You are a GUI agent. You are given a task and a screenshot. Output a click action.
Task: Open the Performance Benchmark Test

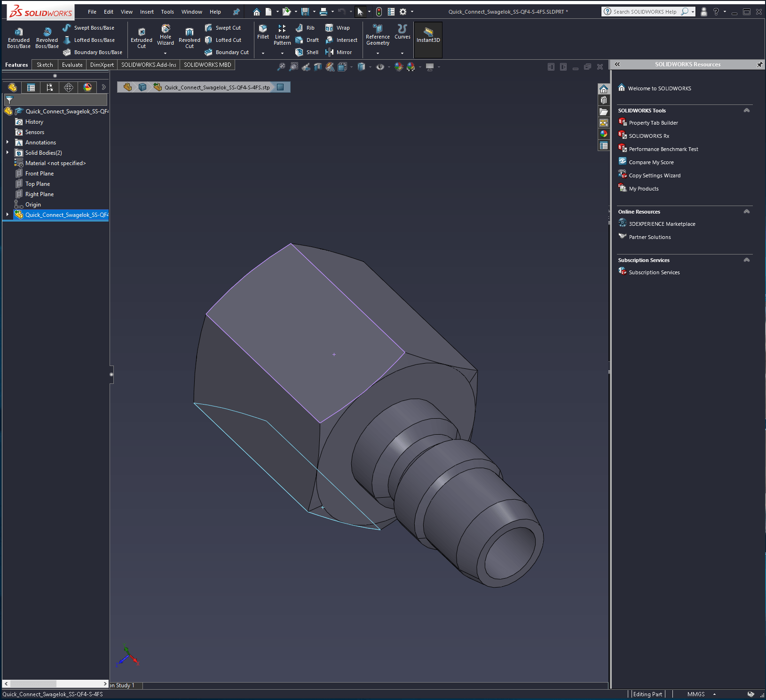[x=663, y=149]
